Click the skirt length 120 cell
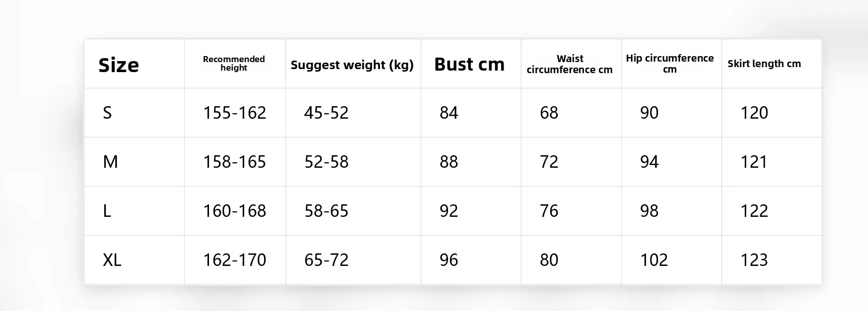This screenshot has height=311, width=868. click(x=754, y=113)
